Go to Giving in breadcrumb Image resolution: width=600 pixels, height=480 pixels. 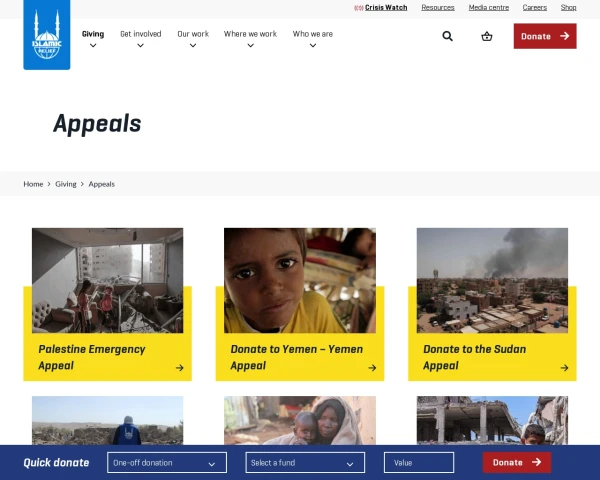pos(65,184)
